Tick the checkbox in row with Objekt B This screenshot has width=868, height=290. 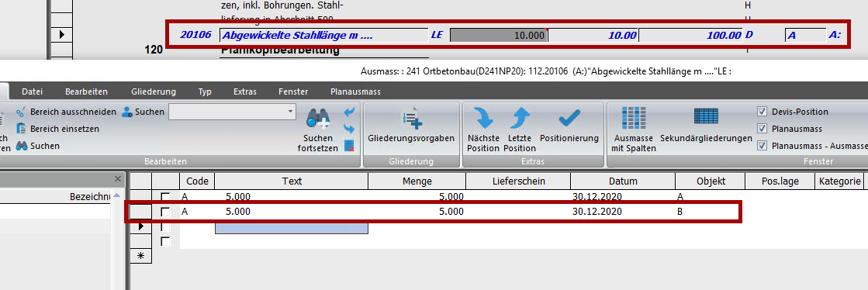click(x=165, y=212)
